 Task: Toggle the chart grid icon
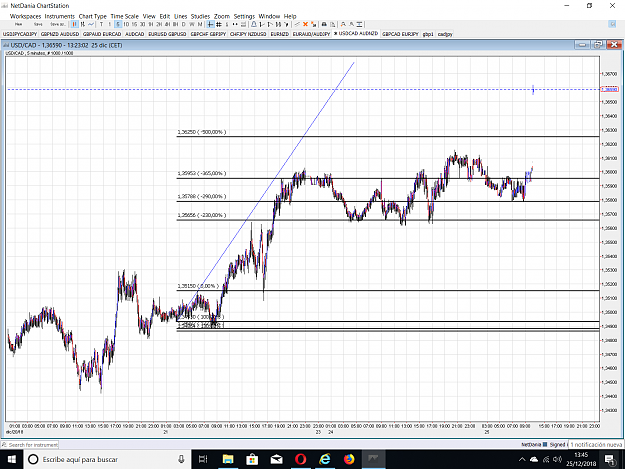(219, 24)
